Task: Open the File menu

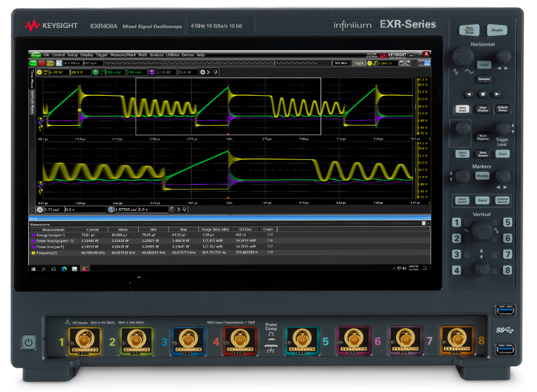Action: click(46, 55)
